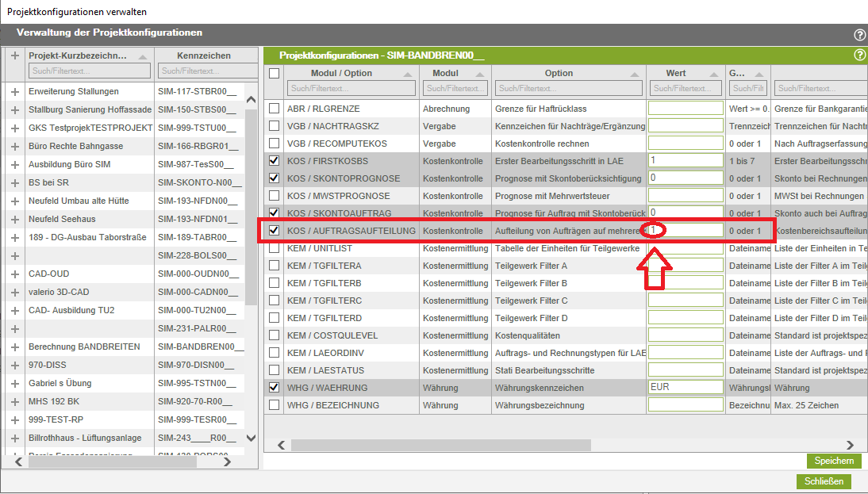
Task: Sort Wert column arrow
Action: point(714,74)
